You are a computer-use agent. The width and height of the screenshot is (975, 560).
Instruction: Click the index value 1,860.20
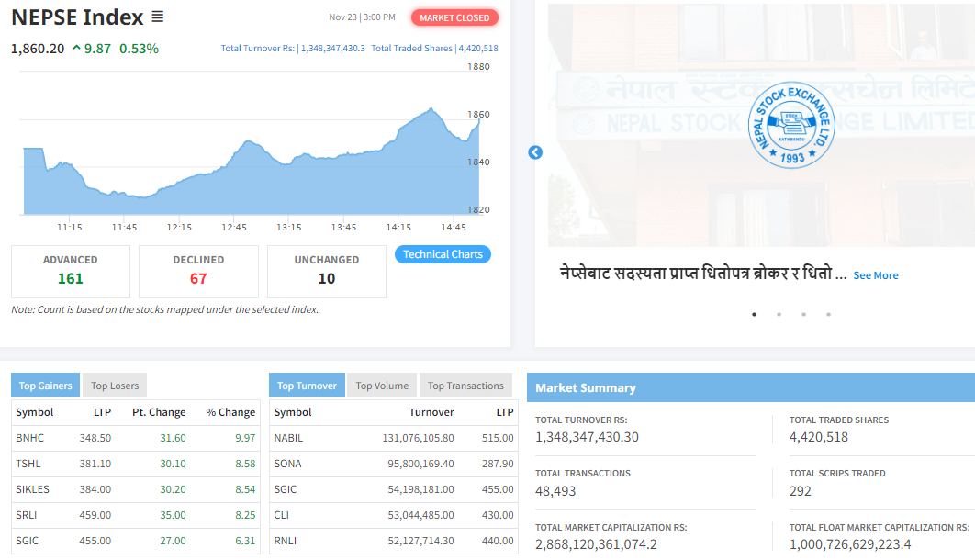point(38,49)
